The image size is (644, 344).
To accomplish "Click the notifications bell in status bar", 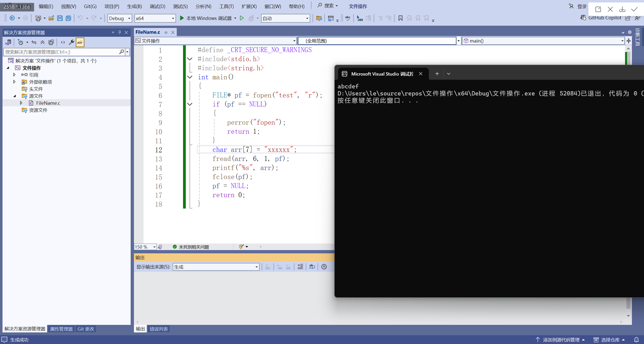I will [x=636, y=340].
